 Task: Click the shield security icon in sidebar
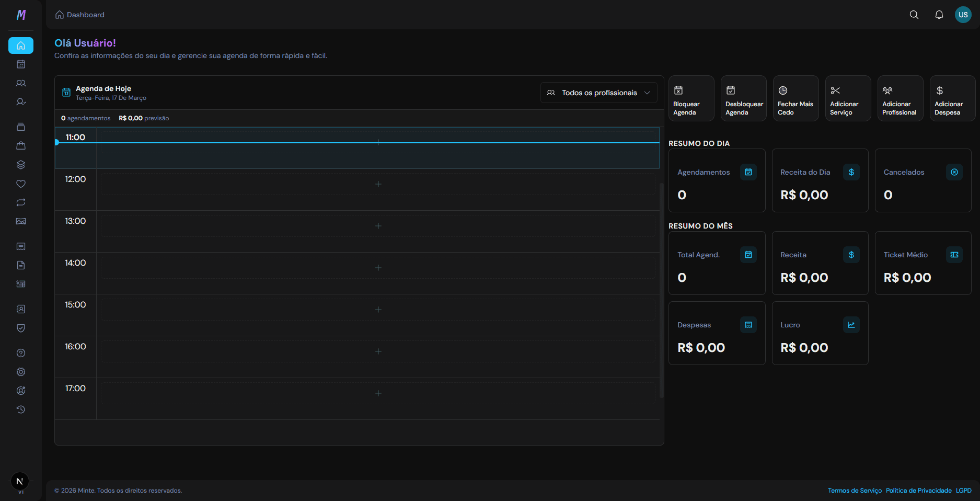(x=21, y=328)
